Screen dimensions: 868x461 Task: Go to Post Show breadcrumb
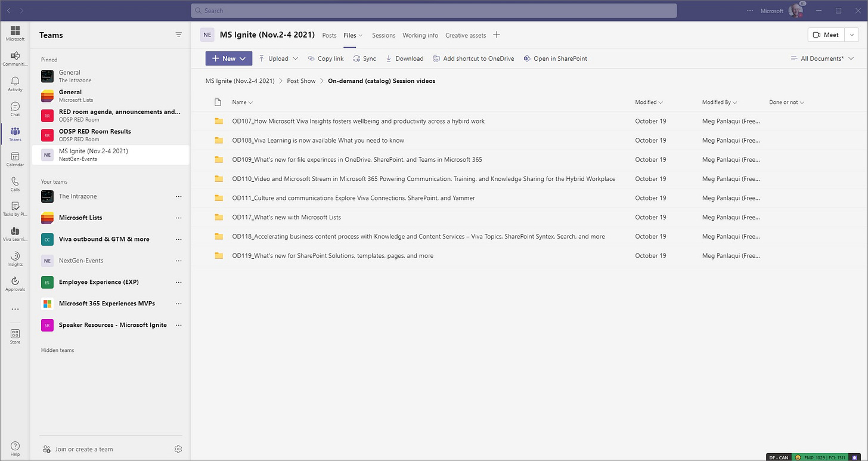[301, 81]
